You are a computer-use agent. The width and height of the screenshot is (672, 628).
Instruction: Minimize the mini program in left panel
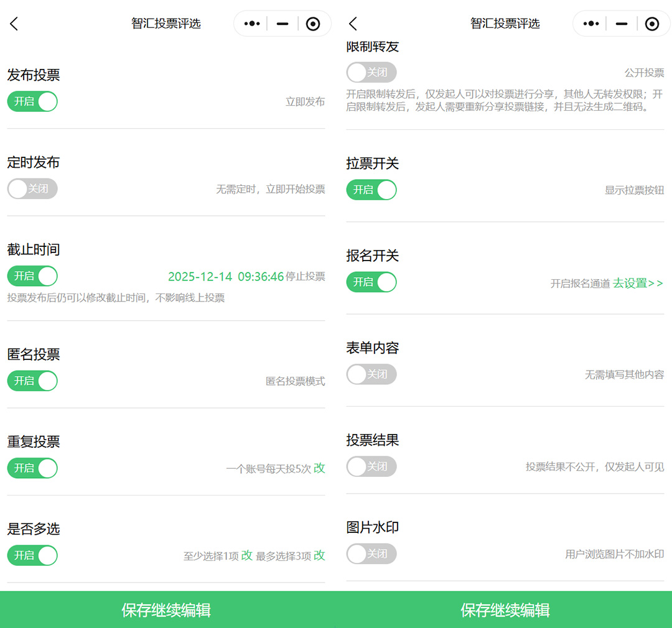[x=282, y=24]
